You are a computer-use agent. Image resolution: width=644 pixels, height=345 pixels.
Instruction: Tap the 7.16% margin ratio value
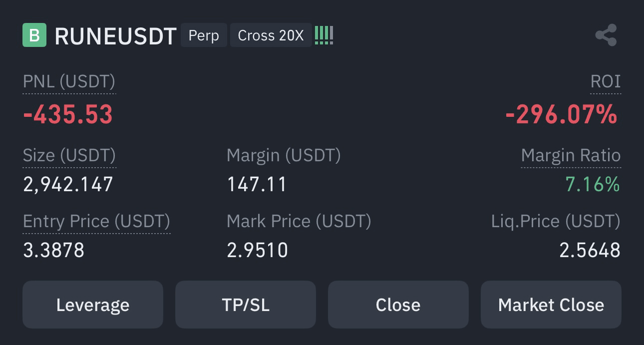tap(593, 184)
